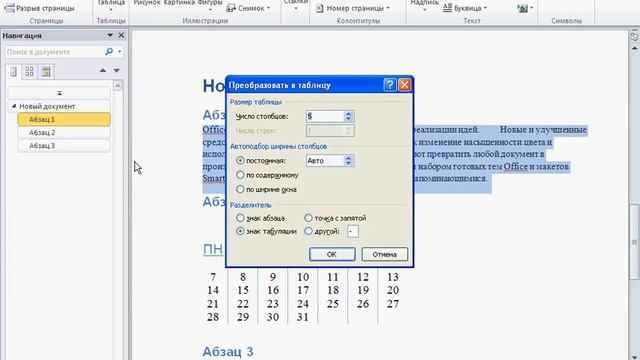Open the Shapes (Фигуры) dropdown arrow
Viewport: 640px width, 360px height.
pos(210,9)
